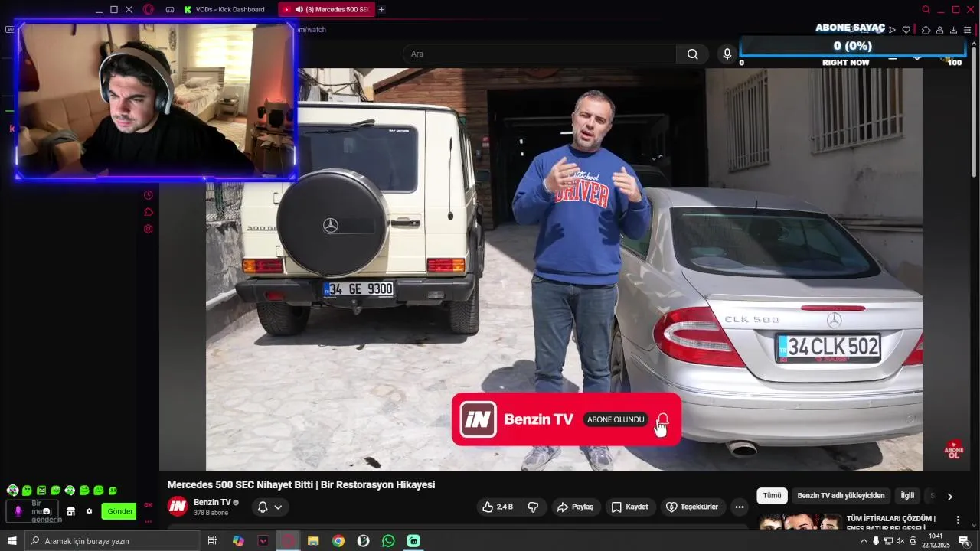The image size is (980, 551).
Task: Click Windows search box 'Aramak için buraya yazın'
Action: pyautogui.click(x=112, y=541)
